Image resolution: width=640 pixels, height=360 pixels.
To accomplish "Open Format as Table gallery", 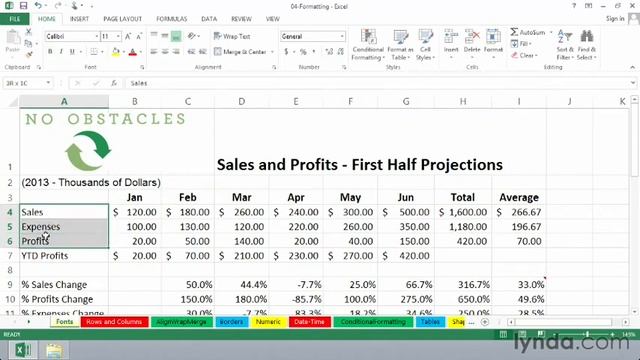I will (x=400, y=44).
